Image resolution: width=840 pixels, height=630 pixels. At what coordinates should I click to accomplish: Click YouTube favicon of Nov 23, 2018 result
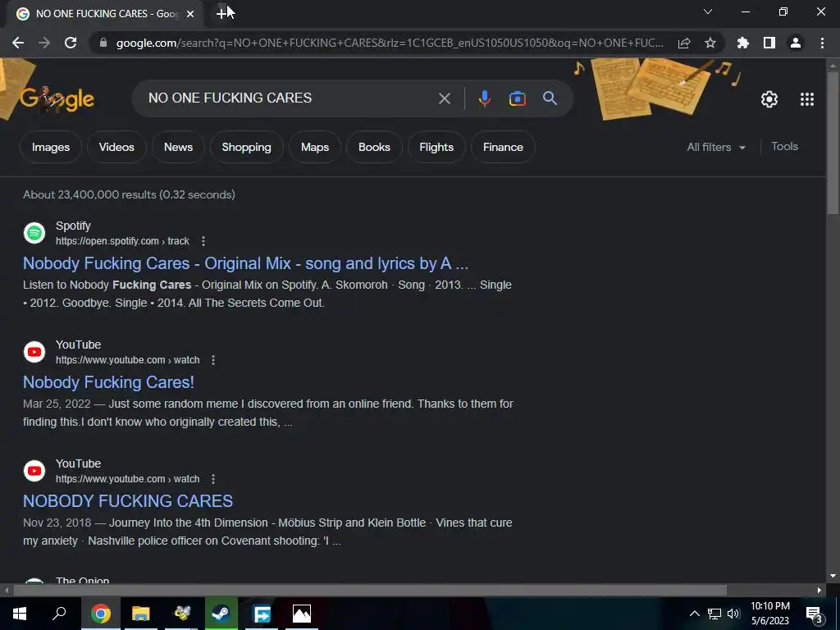[34, 471]
